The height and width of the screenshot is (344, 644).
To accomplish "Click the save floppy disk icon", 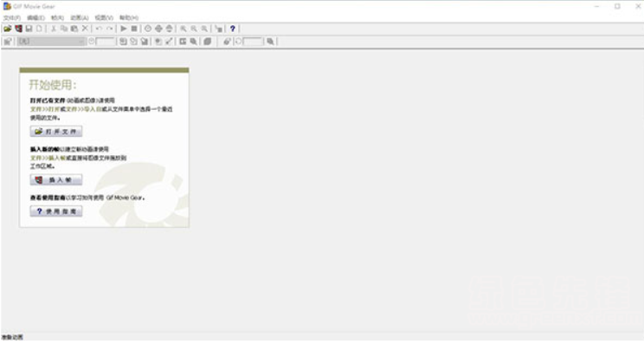I will click(x=29, y=29).
